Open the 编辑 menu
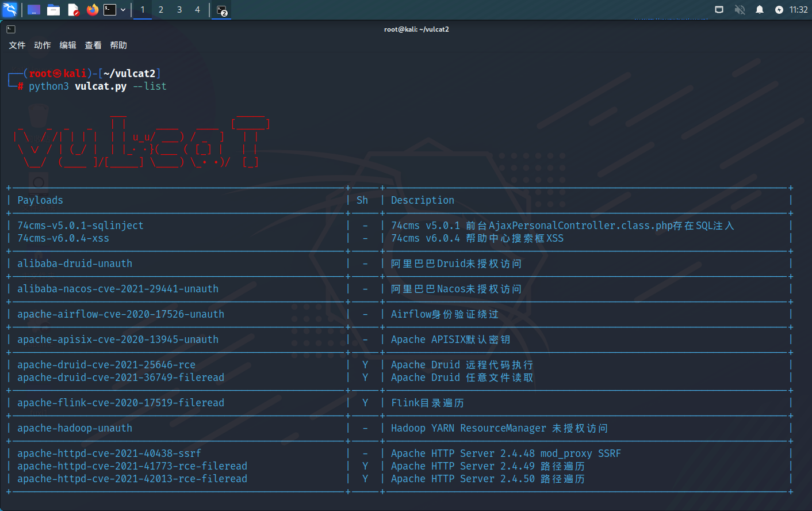 coord(68,45)
